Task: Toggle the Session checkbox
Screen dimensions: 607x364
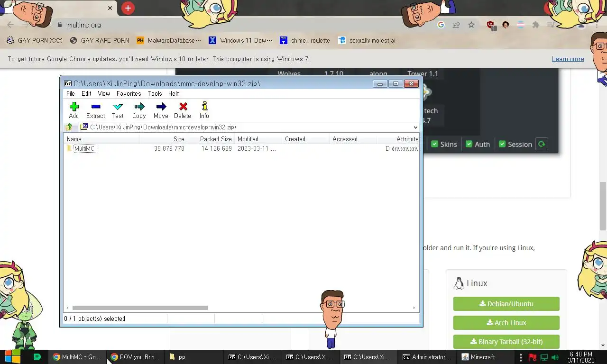Action: 502,144
